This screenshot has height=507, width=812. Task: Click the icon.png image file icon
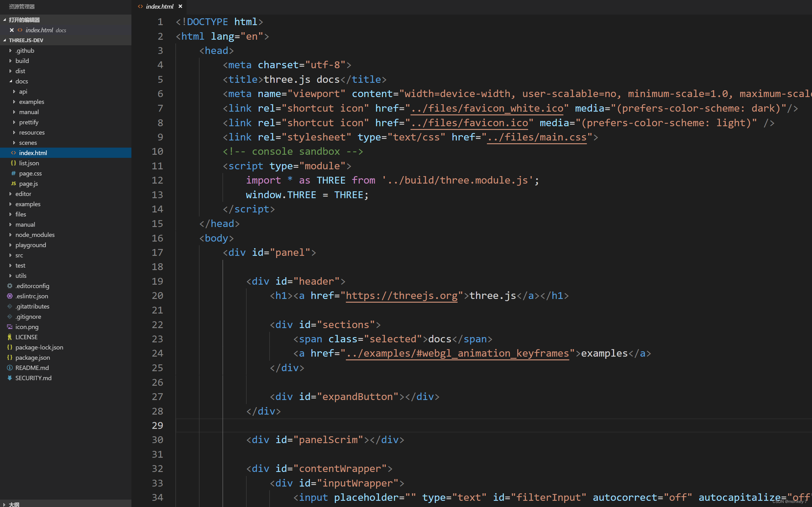click(x=10, y=327)
